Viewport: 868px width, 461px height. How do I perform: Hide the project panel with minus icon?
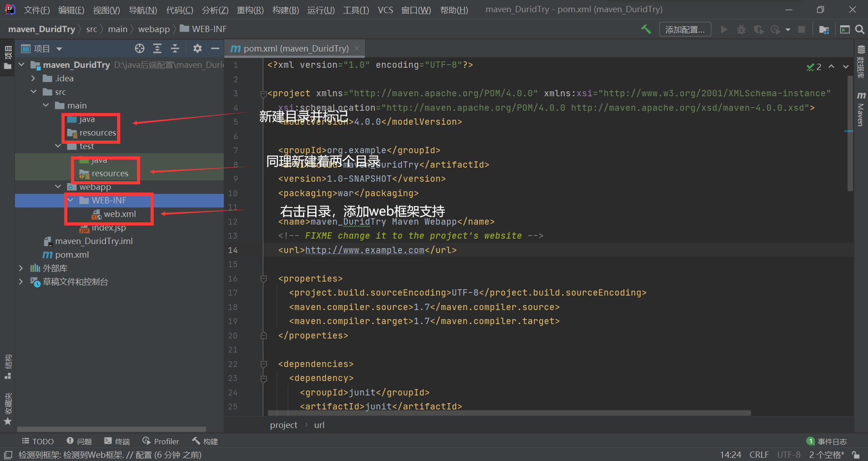(215, 48)
